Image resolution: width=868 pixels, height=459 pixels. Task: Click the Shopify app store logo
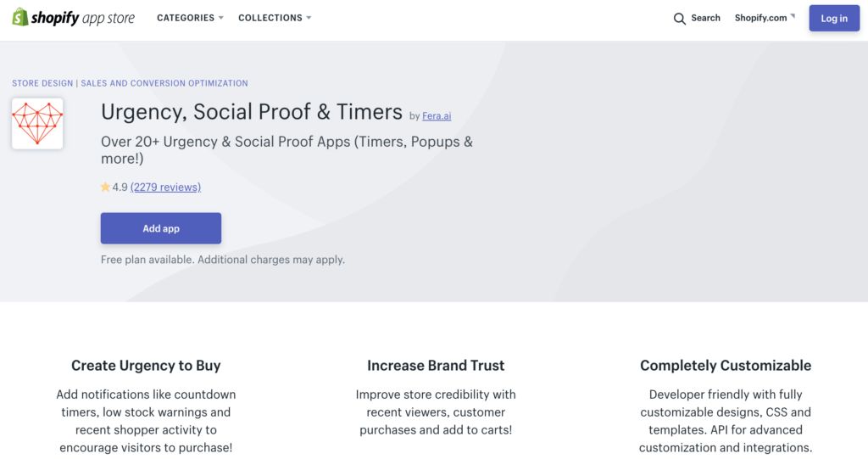(x=73, y=18)
